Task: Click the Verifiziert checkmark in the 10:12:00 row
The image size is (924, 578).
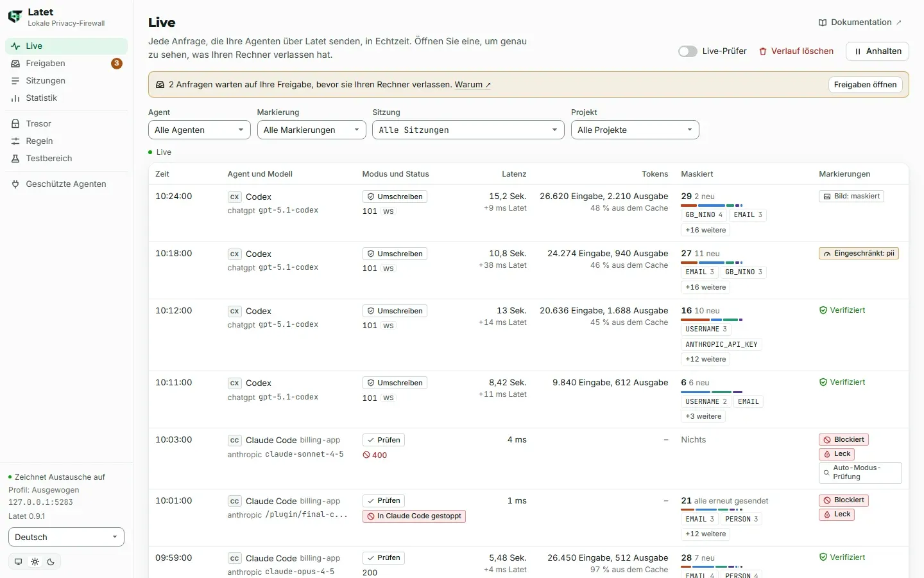Action: pos(823,310)
